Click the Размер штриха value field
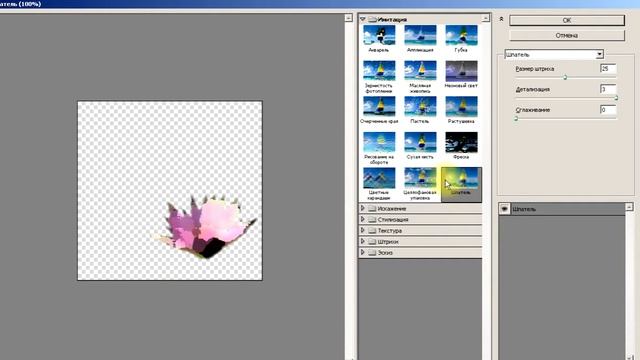The height and width of the screenshot is (360, 640). 608,69
